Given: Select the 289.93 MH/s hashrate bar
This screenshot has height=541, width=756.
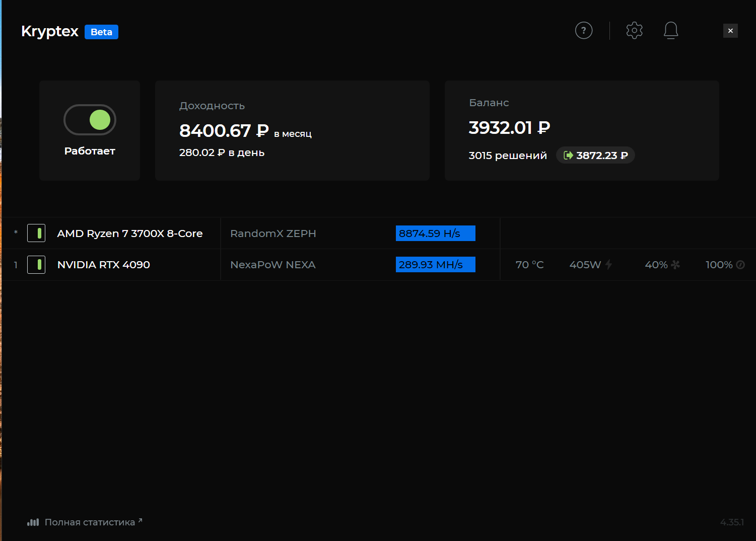Looking at the screenshot, I should [436, 265].
